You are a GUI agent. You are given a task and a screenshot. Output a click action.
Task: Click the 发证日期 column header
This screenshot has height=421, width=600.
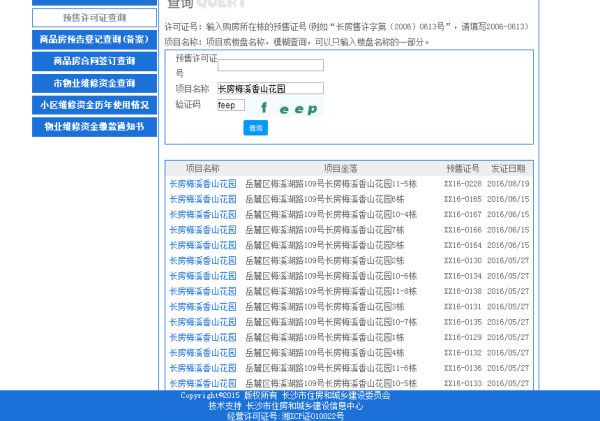pos(510,168)
